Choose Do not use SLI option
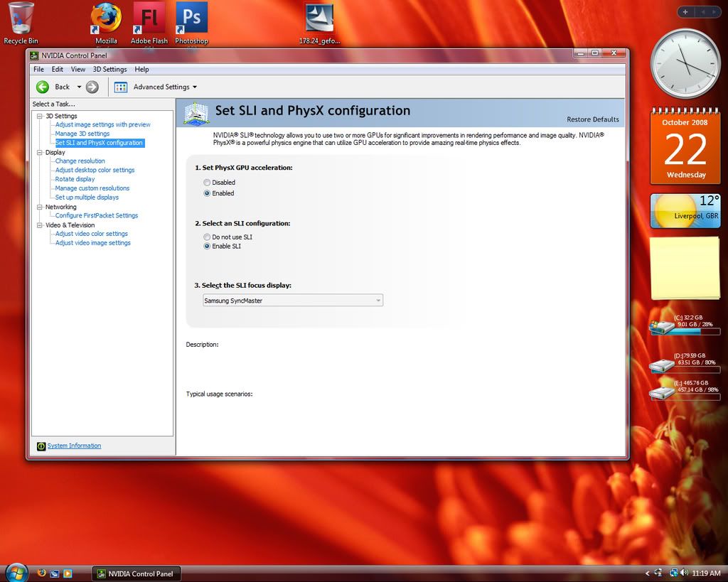 207,237
